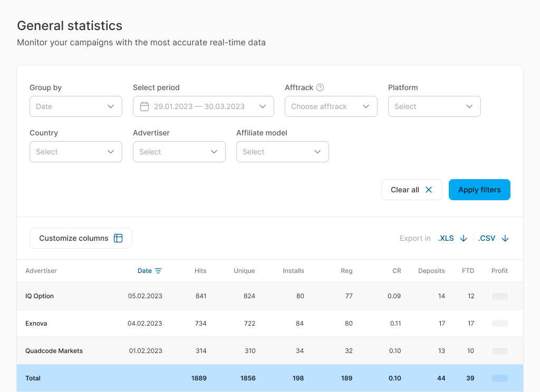Click the sort icon beside Date header

tap(158, 271)
